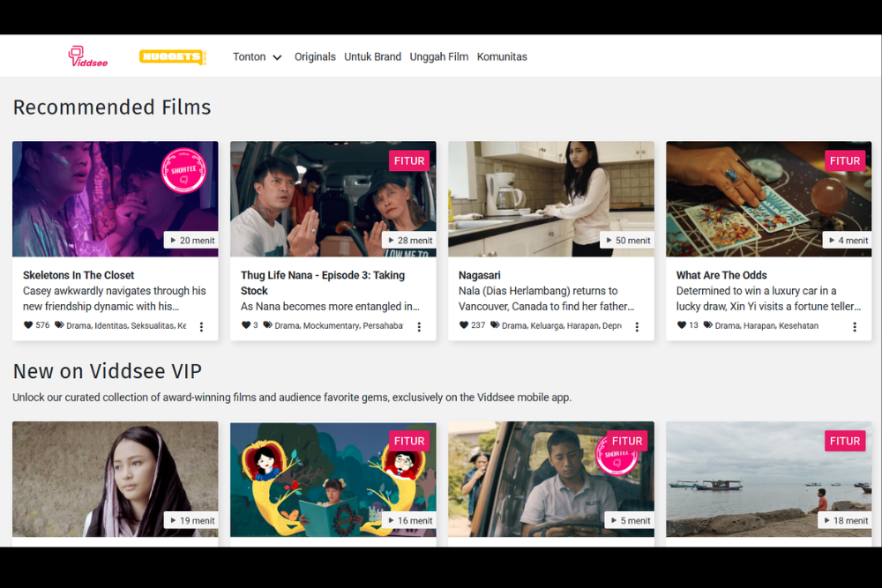
Task: Open the Untuk Brand menu item
Action: coord(372,56)
